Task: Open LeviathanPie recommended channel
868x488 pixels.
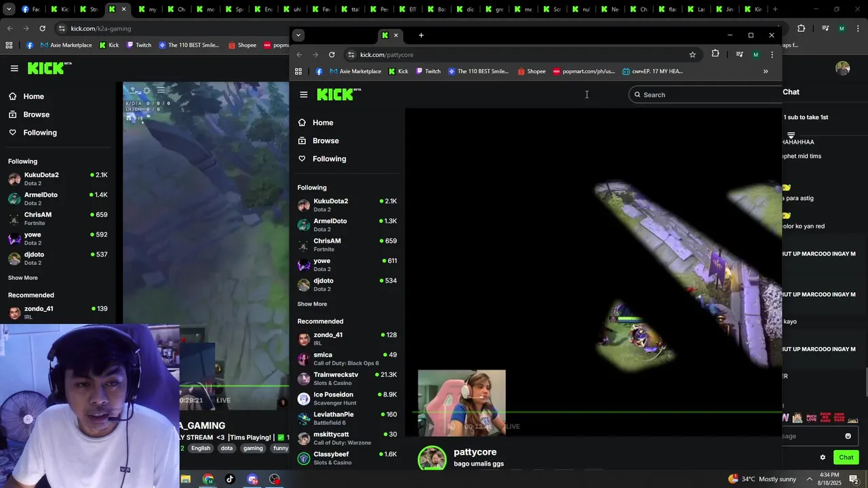Action: 347,418
